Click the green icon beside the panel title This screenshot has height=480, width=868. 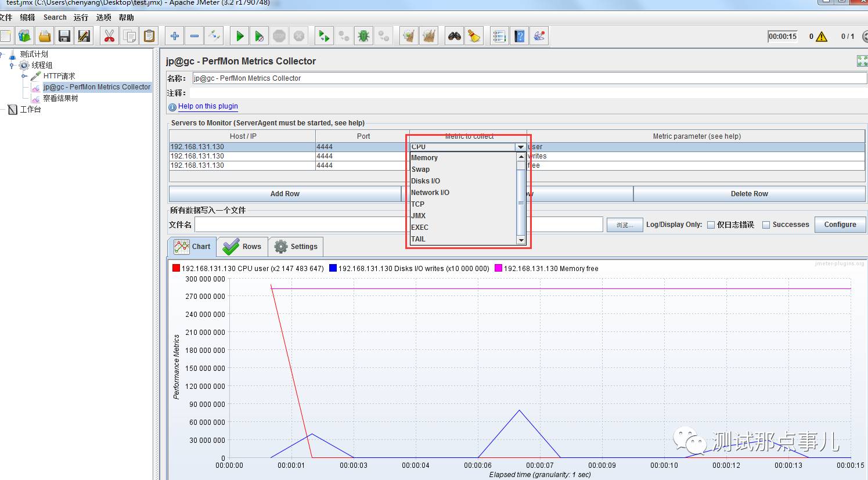(862, 61)
